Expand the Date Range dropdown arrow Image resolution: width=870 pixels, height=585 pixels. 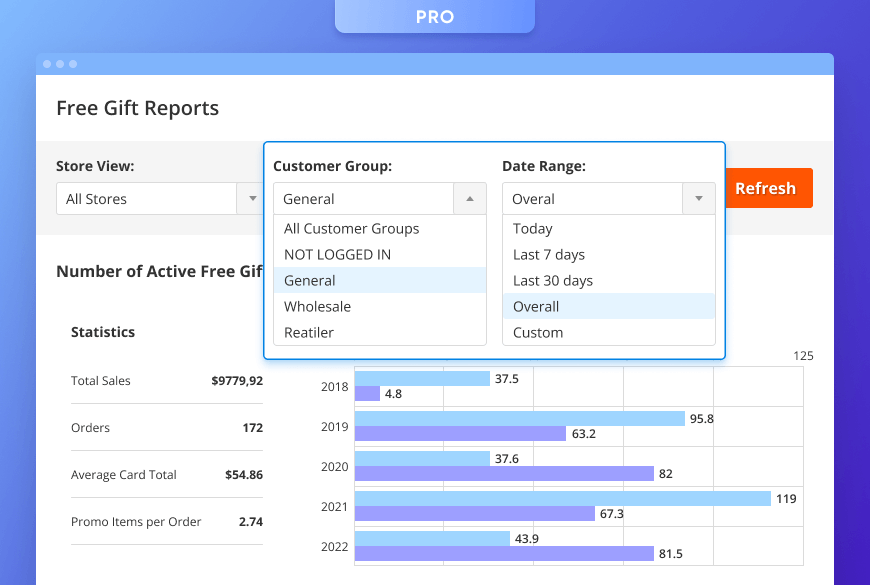698,199
